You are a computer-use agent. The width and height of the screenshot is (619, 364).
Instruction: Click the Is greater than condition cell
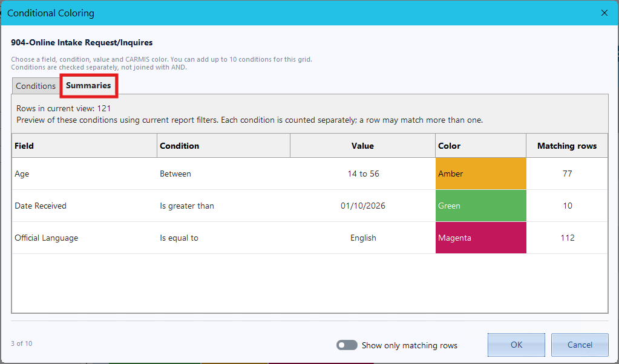(223, 206)
